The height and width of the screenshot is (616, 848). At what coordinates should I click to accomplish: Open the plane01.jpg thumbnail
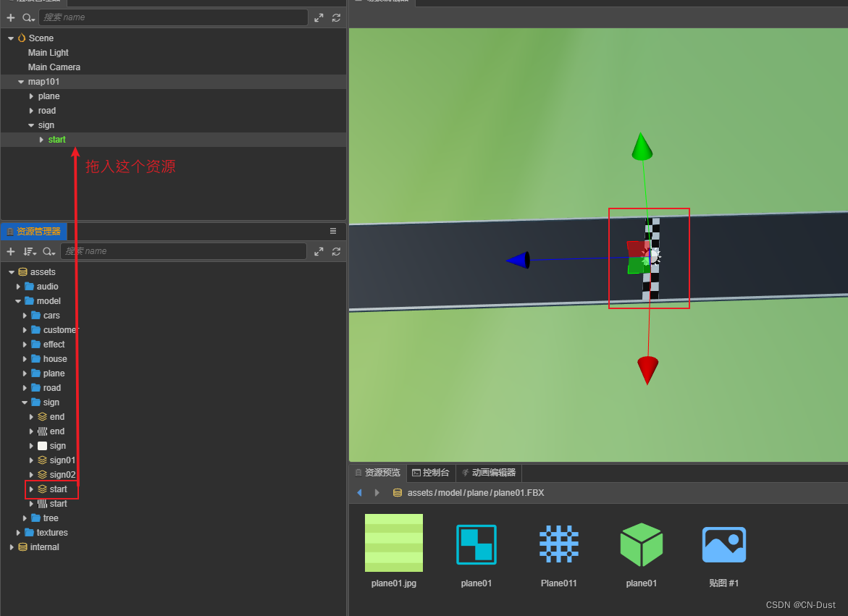point(394,543)
